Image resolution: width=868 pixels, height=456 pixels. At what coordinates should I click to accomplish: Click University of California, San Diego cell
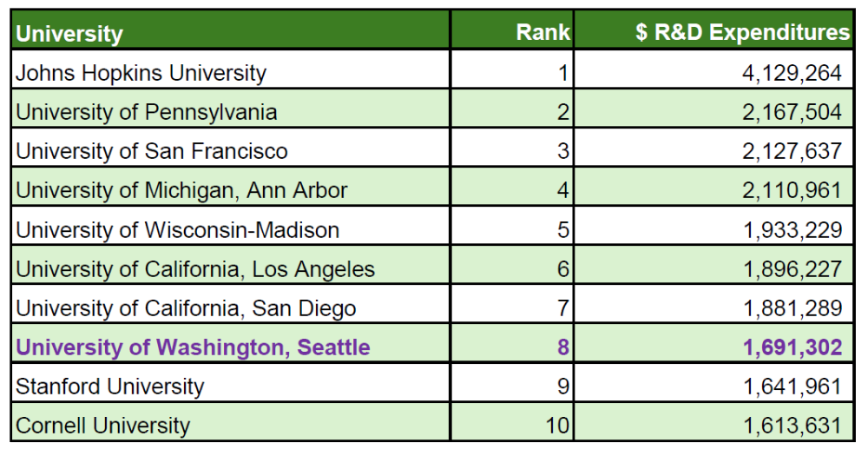click(186, 308)
